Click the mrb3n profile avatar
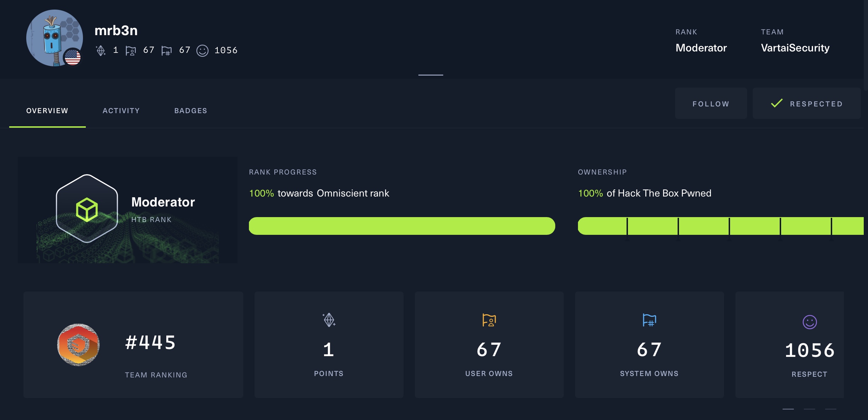Image resolution: width=868 pixels, height=420 pixels. 54,38
